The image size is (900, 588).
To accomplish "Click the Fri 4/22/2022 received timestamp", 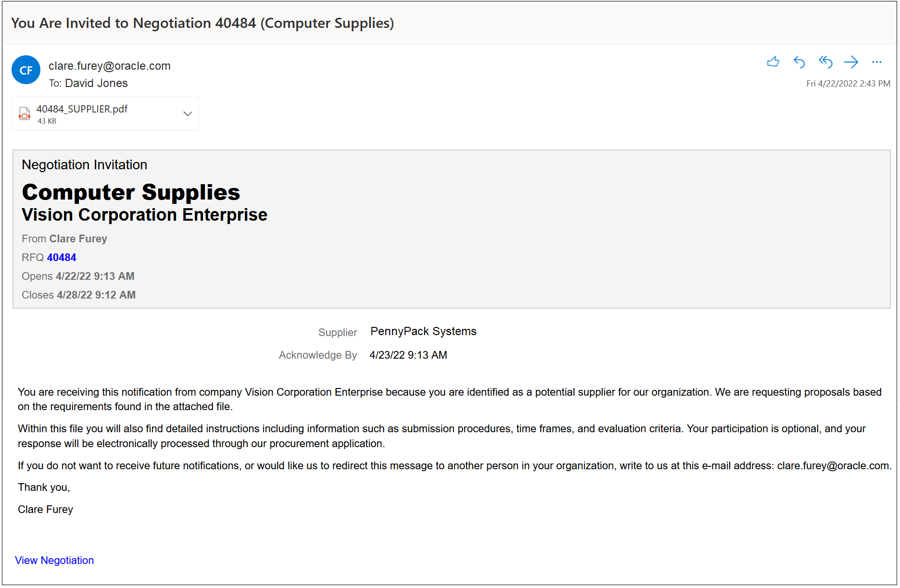I will tap(848, 84).
